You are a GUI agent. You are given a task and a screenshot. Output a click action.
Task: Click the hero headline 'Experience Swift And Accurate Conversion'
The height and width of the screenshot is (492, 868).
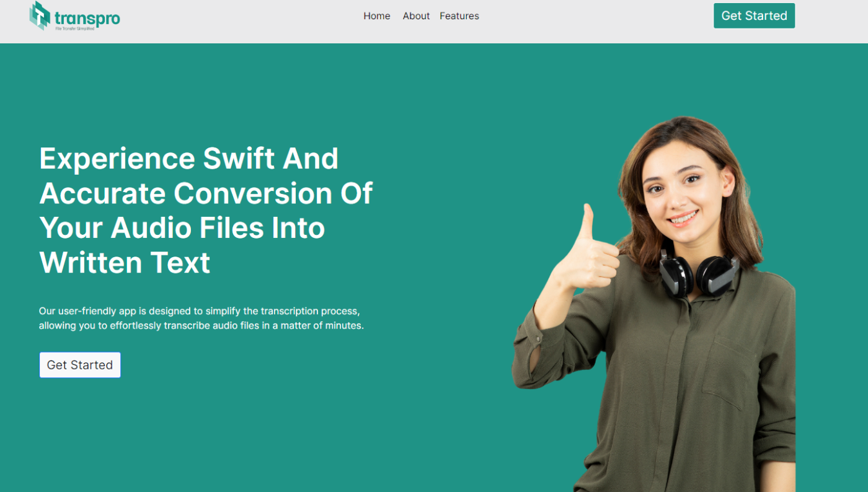click(206, 211)
